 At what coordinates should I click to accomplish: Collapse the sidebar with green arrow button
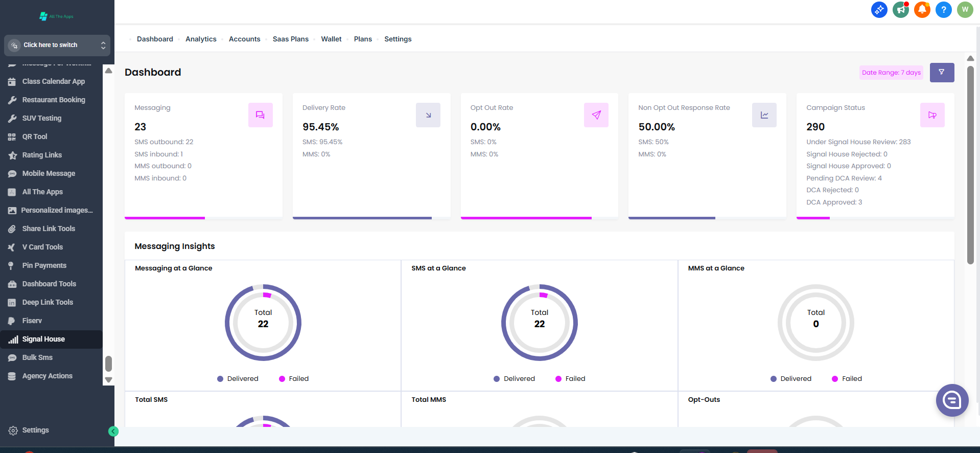click(113, 431)
